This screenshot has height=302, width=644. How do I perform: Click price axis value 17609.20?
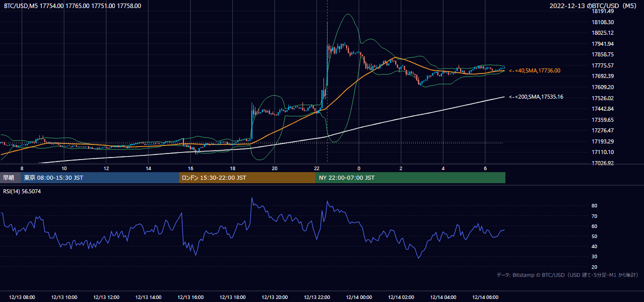(x=603, y=87)
